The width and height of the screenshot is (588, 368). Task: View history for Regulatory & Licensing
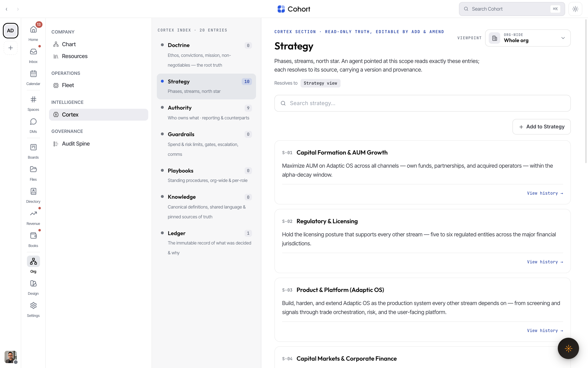(545, 262)
